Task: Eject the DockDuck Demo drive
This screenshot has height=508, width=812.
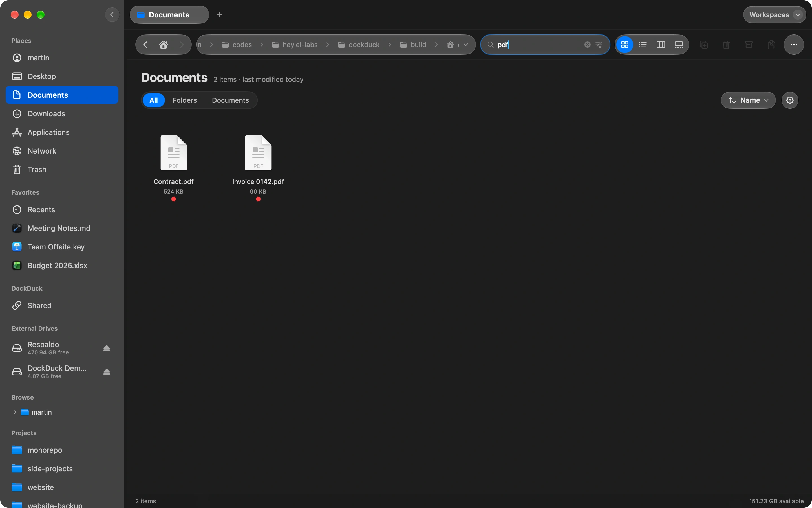Action: 107,372
